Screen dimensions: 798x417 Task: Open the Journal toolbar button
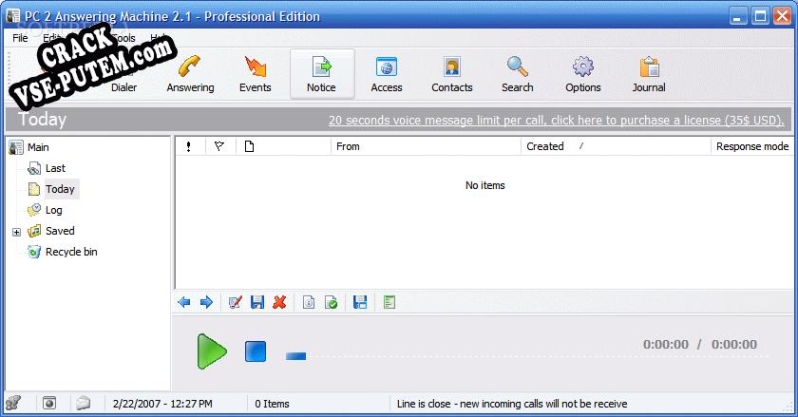[x=649, y=74]
